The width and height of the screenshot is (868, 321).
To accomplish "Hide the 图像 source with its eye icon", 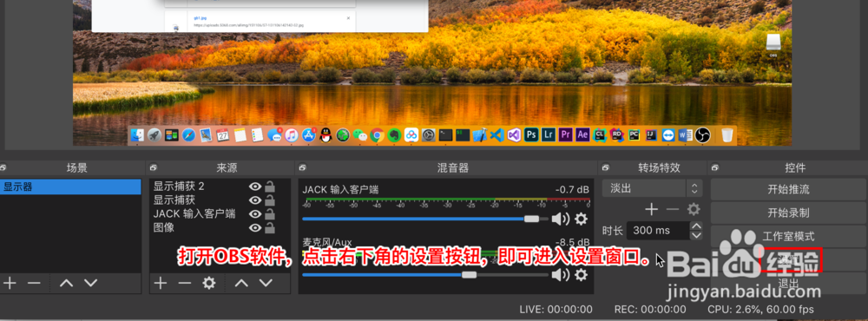I will [255, 228].
